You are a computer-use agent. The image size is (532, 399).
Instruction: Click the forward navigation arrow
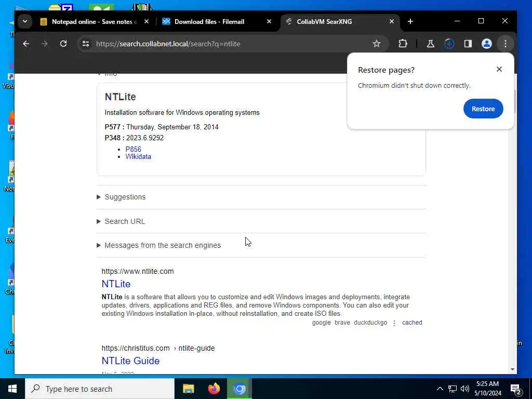click(x=45, y=44)
